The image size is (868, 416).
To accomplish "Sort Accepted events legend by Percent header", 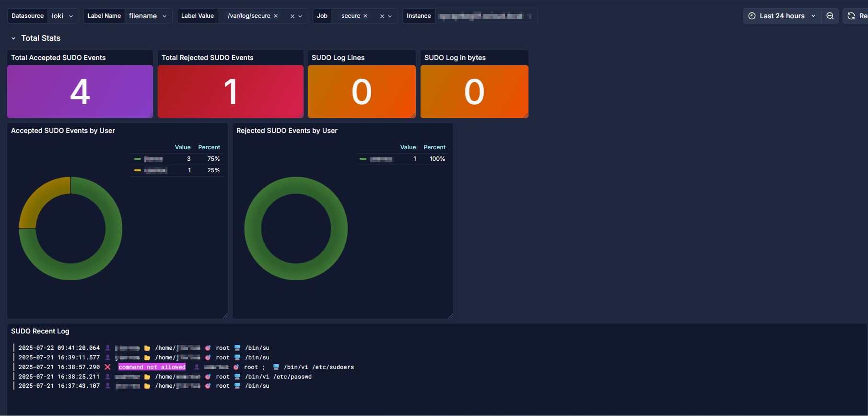I will [209, 147].
